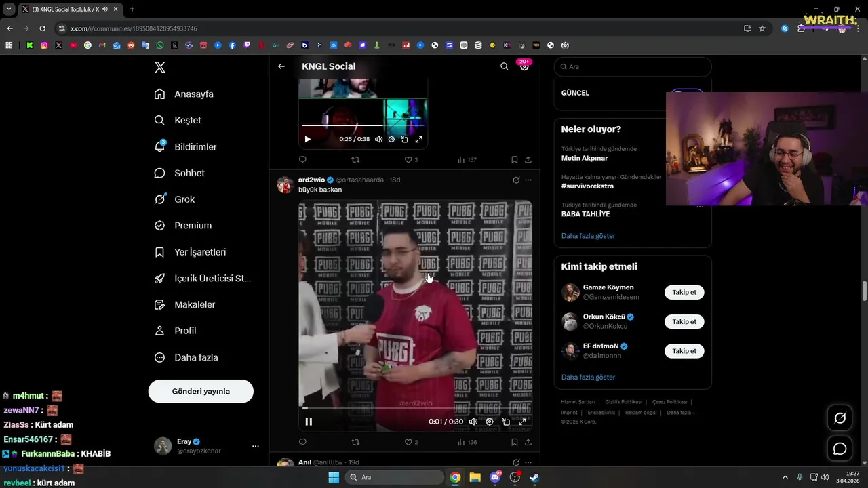
Task: Open Profil in the sidebar
Action: 175,331
